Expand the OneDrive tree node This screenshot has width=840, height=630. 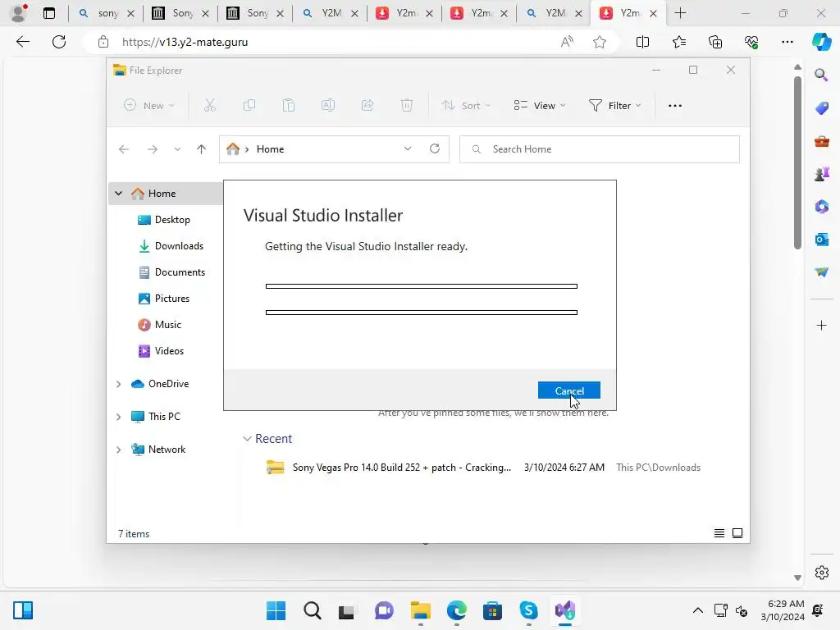pyautogui.click(x=118, y=384)
